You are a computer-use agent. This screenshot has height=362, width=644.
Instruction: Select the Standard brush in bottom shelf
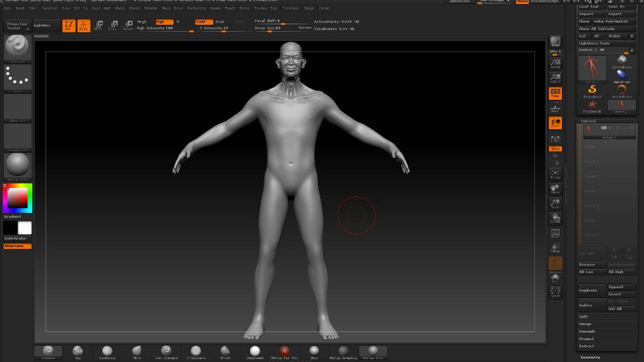point(48,352)
